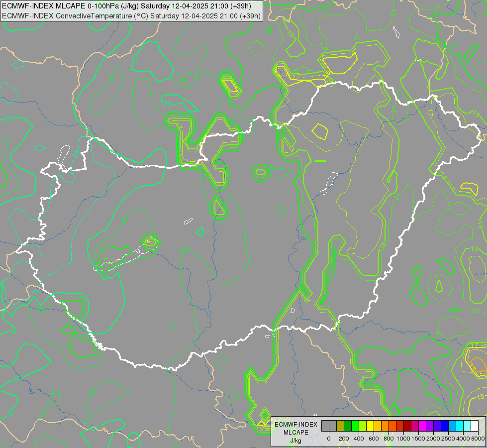Pick the pure blue legend swatch

445,426
